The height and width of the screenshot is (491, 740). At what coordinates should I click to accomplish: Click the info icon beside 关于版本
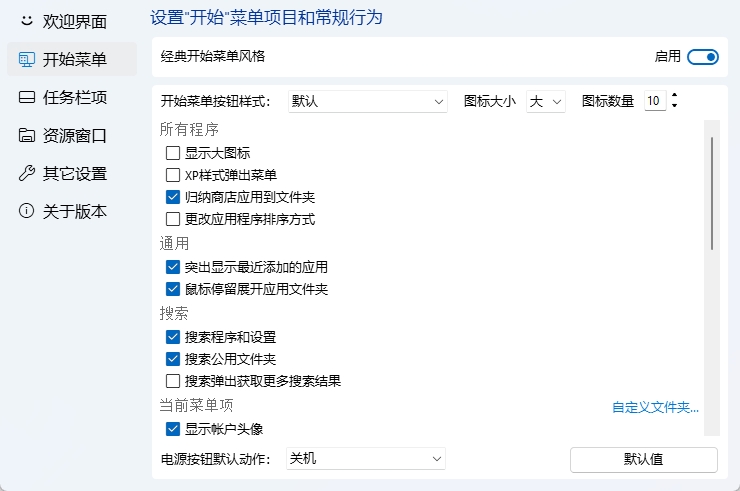pyautogui.click(x=26, y=211)
